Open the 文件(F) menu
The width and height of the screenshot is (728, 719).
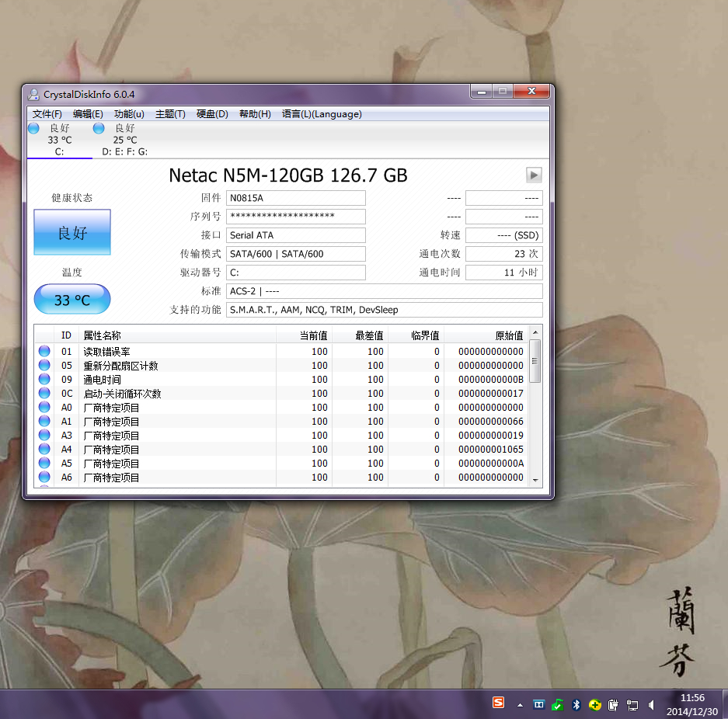pos(47,114)
